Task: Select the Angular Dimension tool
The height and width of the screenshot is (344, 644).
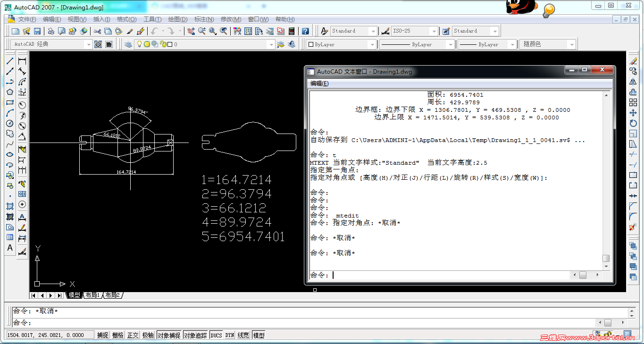Action: [22, 136]
